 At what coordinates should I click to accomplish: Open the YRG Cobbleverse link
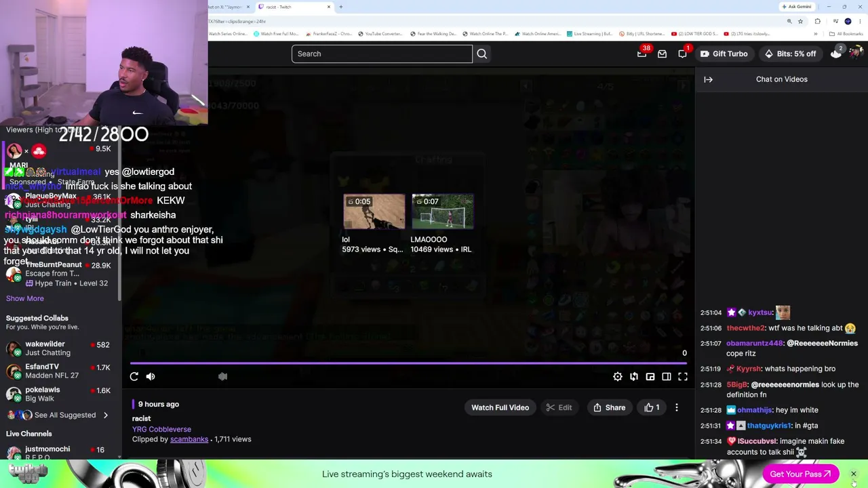tap(161, 429)
